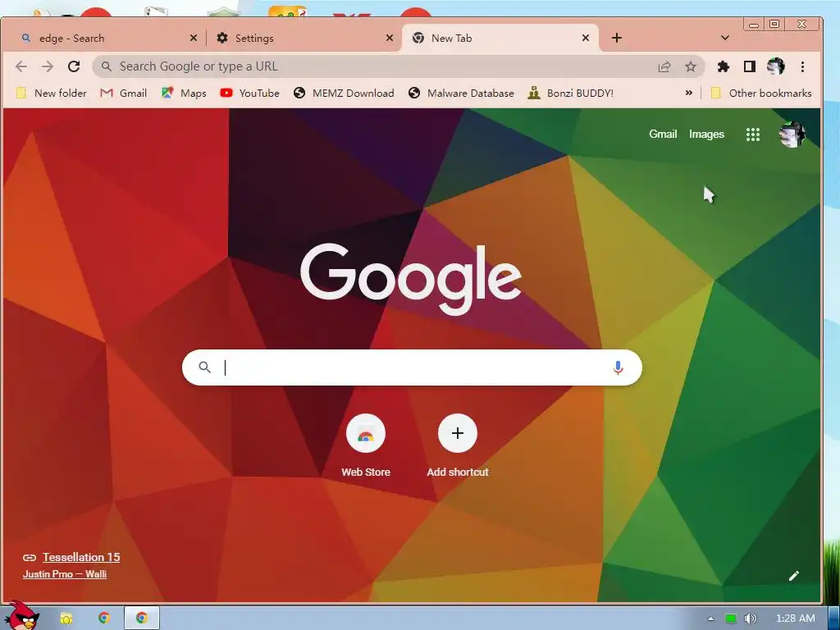Open the MEMZ Download bookmark
Screen dimensions: 840x630
click(x=344, y=94)
